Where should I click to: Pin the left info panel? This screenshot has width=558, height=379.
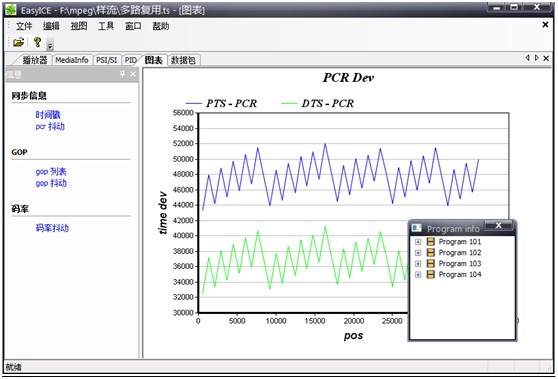coord(122,74)
